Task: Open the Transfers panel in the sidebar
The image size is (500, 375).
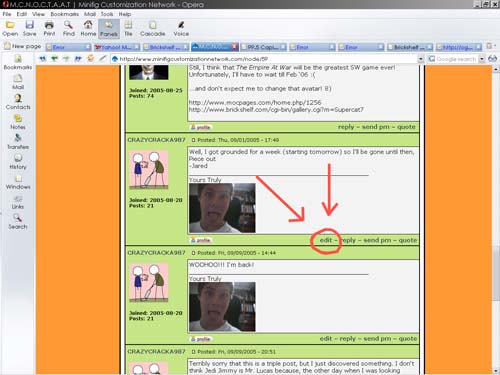Action: click(x=18, y=142)
